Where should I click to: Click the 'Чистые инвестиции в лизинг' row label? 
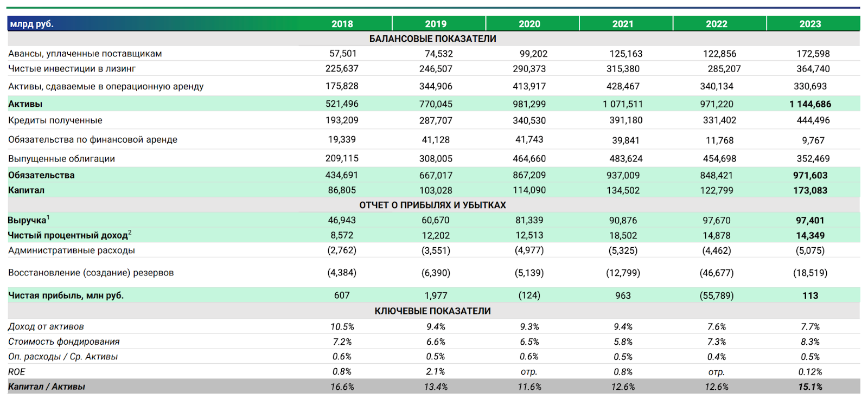(x=72, y=68)
